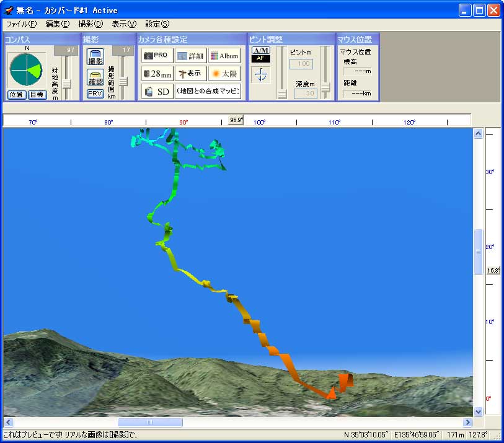Image resolution: width=504 pixels, height=443 pixels.
Task: Open the 表示(V) menu
Action: [x=123, y=24]
